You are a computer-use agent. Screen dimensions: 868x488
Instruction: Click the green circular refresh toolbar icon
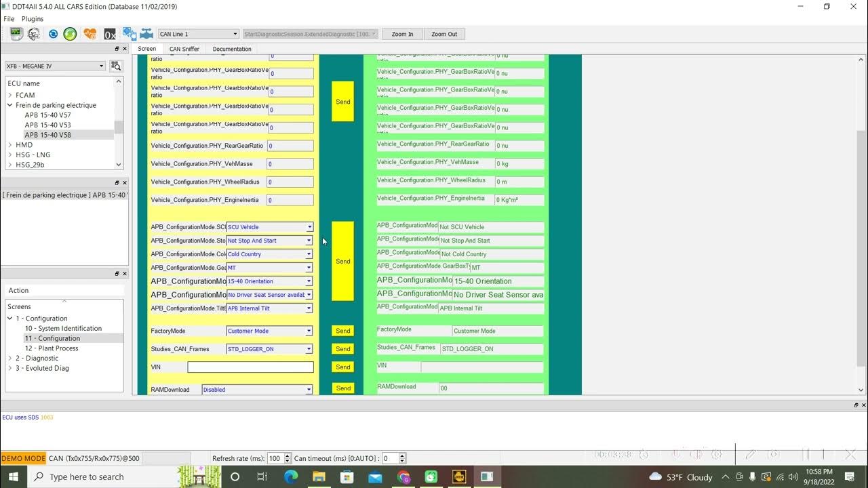pyautogui.click(x=70, y=34)
